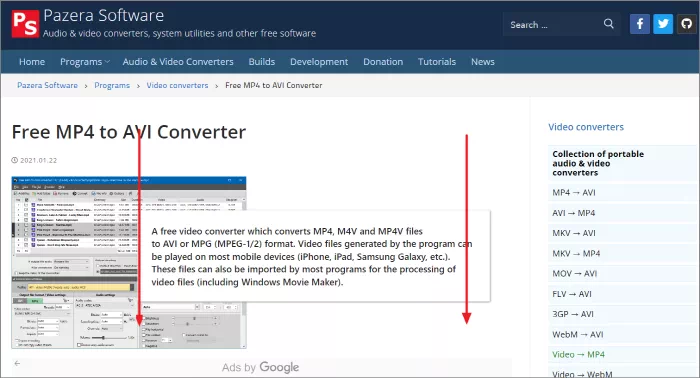This screenshot has width=700, height=378.
Task: Click the Free MP4 to AVI Converter heading
Action: [129, 132]
